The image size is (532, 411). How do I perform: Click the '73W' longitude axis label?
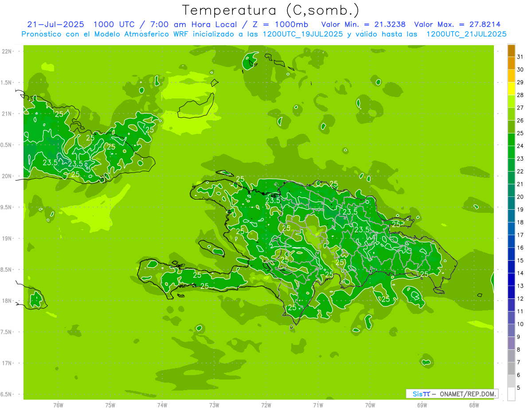click(x=214, y=405)
